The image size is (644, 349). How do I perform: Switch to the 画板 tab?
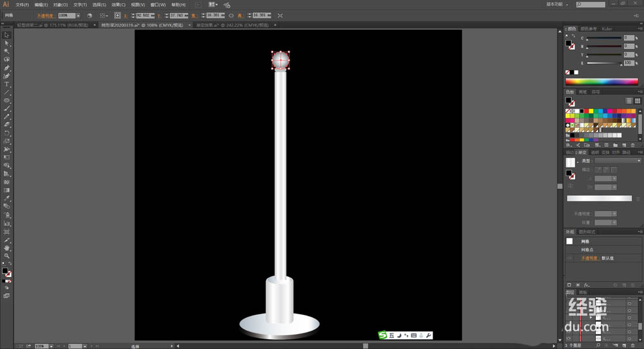(583, 292)
